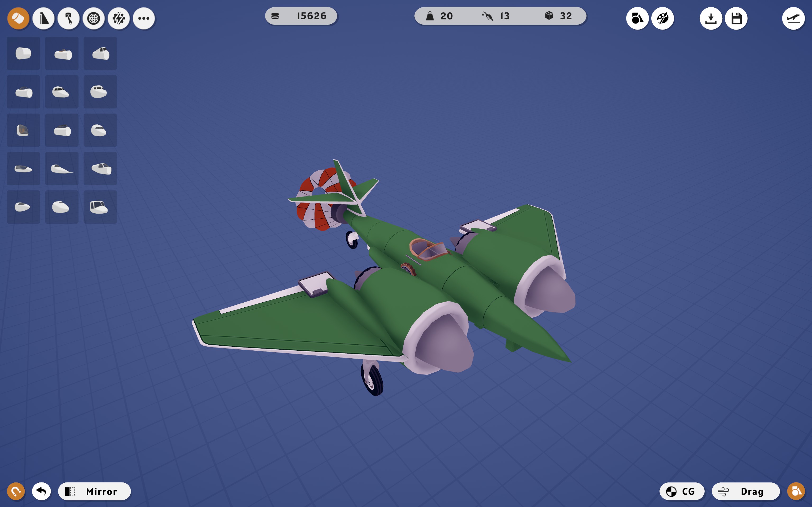
Task: Toggle the CG center of gravity overlay
Action: pos(681,491)
